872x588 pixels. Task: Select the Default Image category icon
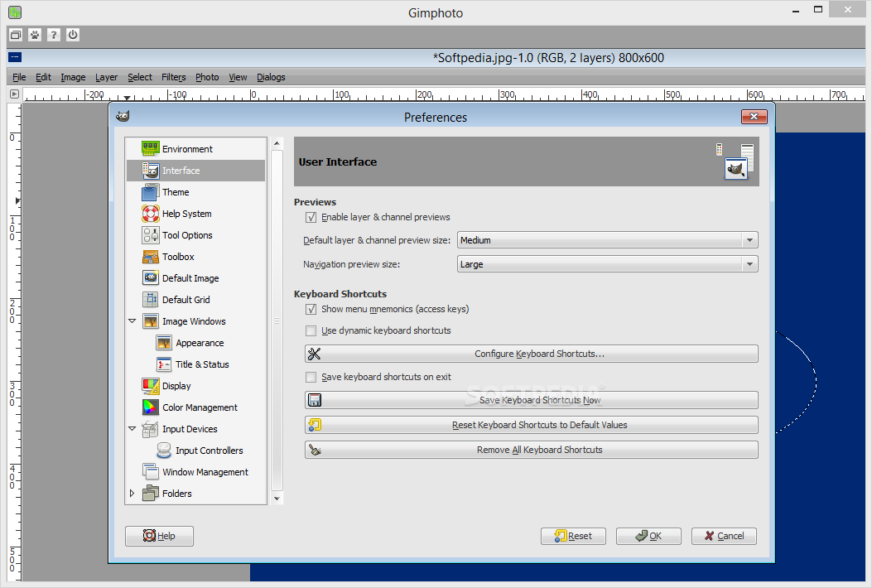(151, 277)
